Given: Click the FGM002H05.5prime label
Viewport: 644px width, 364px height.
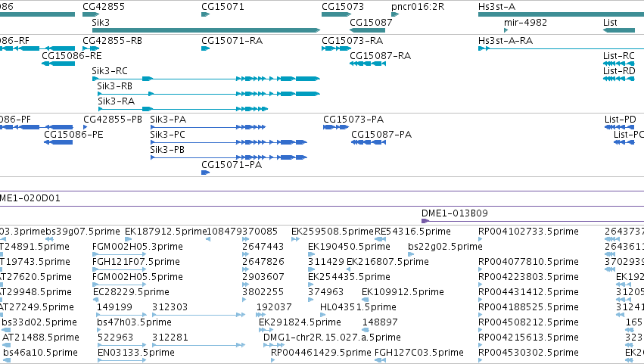Looking at the screenshot, I should click(x=137, y=277).
